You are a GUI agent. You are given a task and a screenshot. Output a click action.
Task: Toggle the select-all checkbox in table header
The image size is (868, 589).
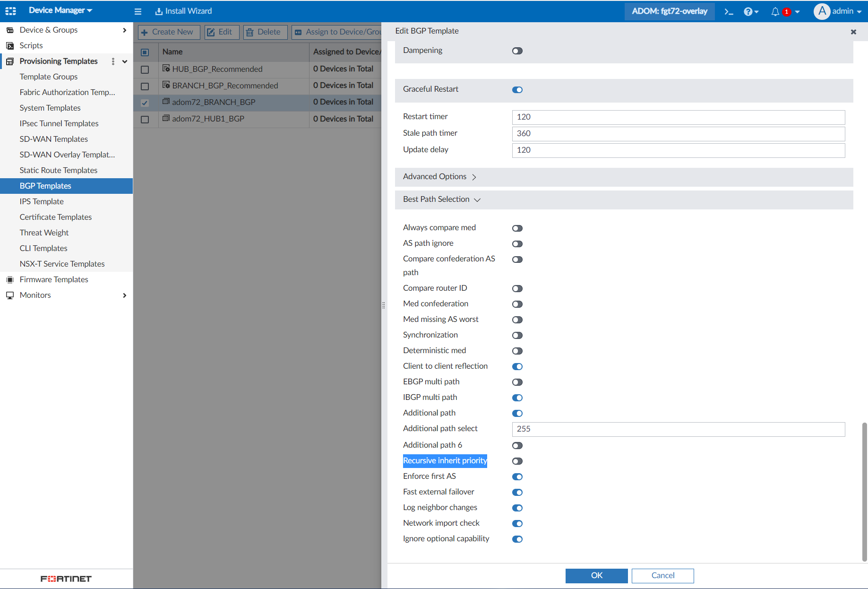[145, 52]
